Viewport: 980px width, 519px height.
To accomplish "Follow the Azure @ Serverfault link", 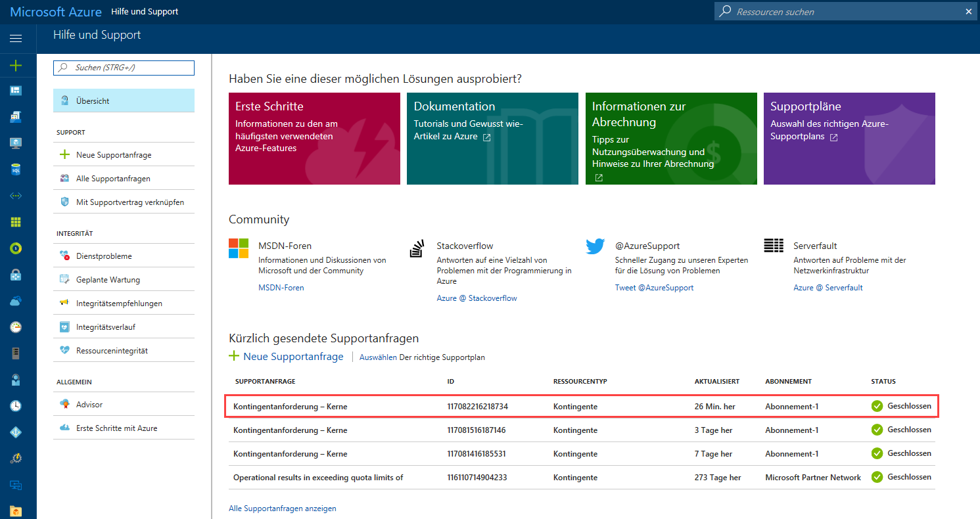I will tap(828, 288).
